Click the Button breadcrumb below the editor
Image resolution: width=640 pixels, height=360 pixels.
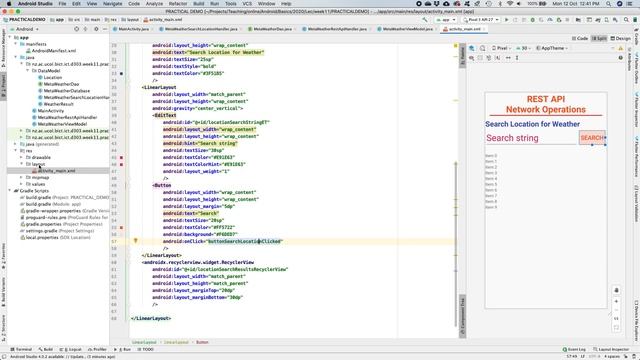click(202, 342)
